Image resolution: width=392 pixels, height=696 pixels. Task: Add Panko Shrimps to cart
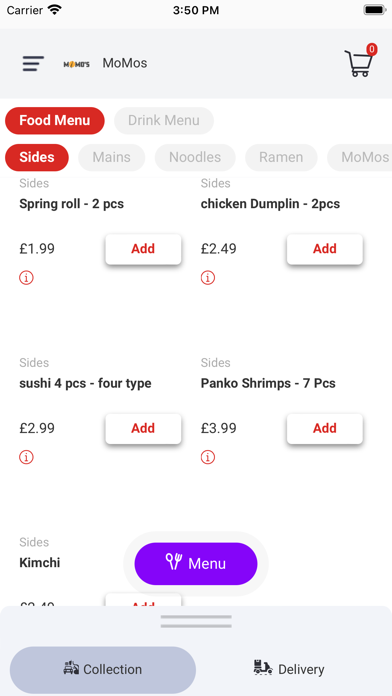tap(325, 428)
